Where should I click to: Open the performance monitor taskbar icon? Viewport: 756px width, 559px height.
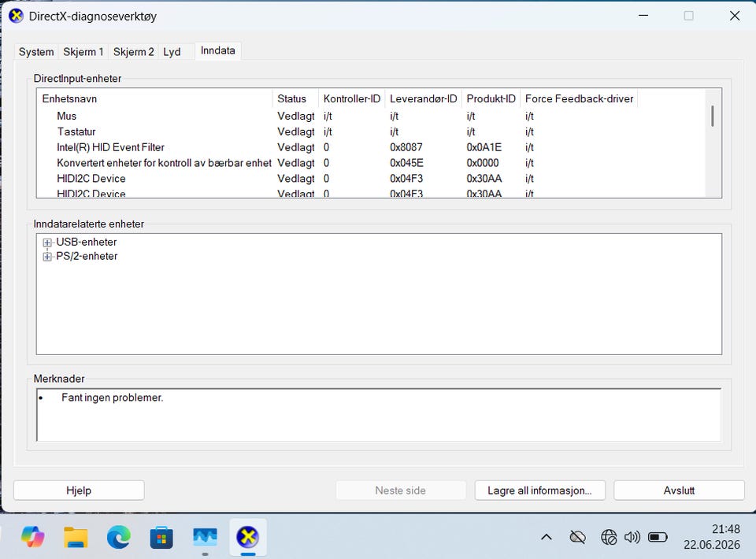(205, 537)
